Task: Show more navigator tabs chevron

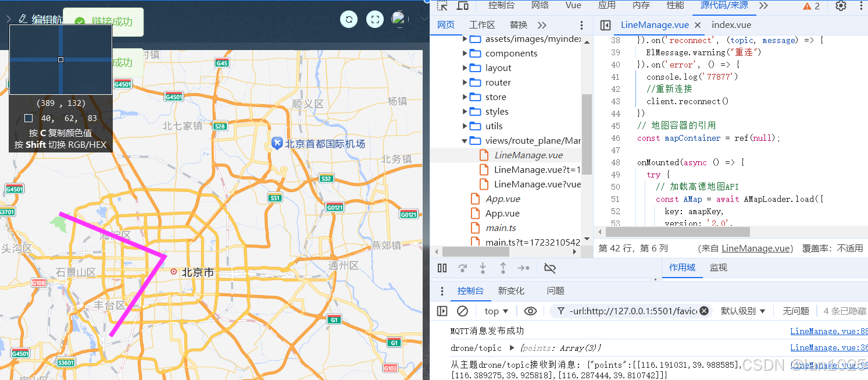Action: [542, 25]
